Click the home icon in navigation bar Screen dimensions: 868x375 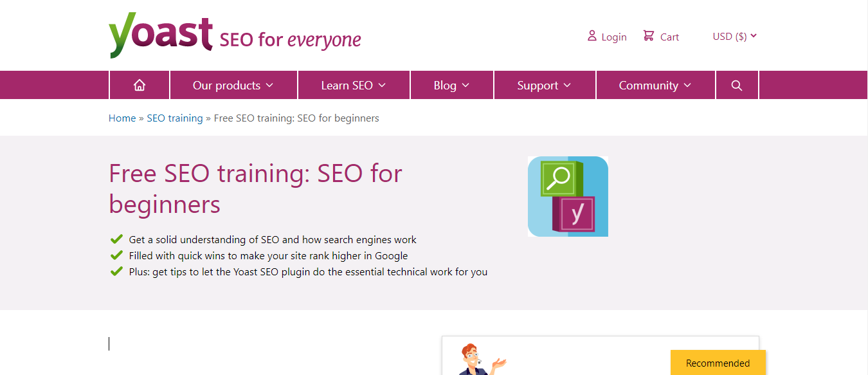(140, 86)
